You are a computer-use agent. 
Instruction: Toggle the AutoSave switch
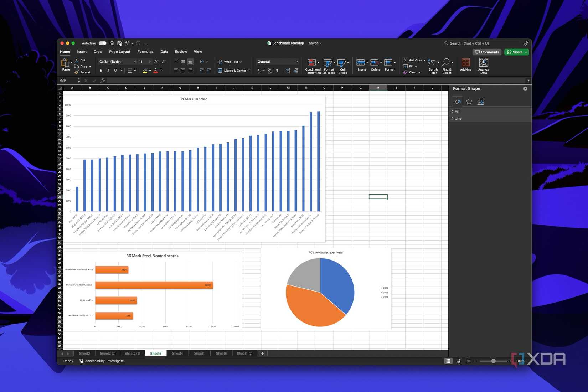(102, 43)
